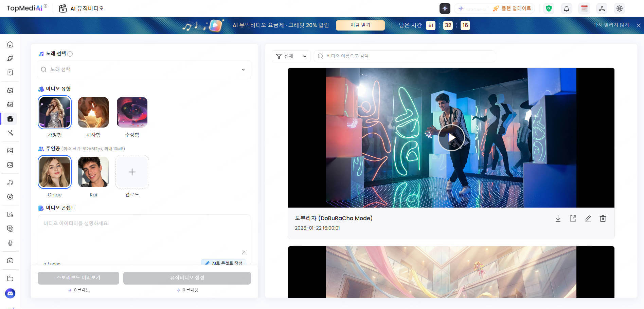Select the 서사형 video type

93,112
